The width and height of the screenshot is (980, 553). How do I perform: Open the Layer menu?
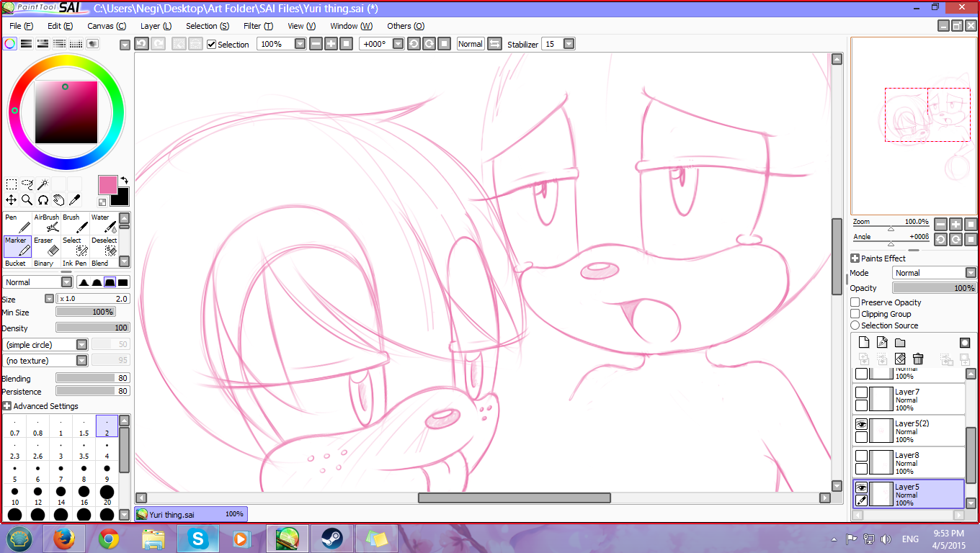(156, 26)
